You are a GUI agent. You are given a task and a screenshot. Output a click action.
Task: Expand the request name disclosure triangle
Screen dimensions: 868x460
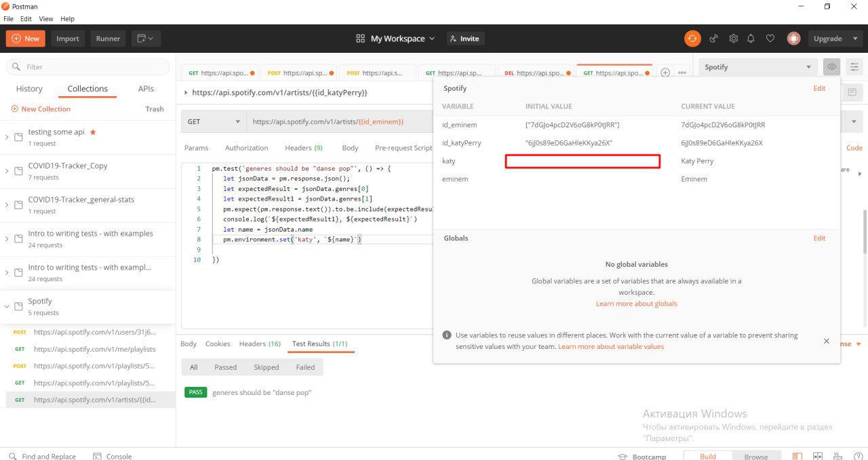pyautogui.click(x=186, y=92)
